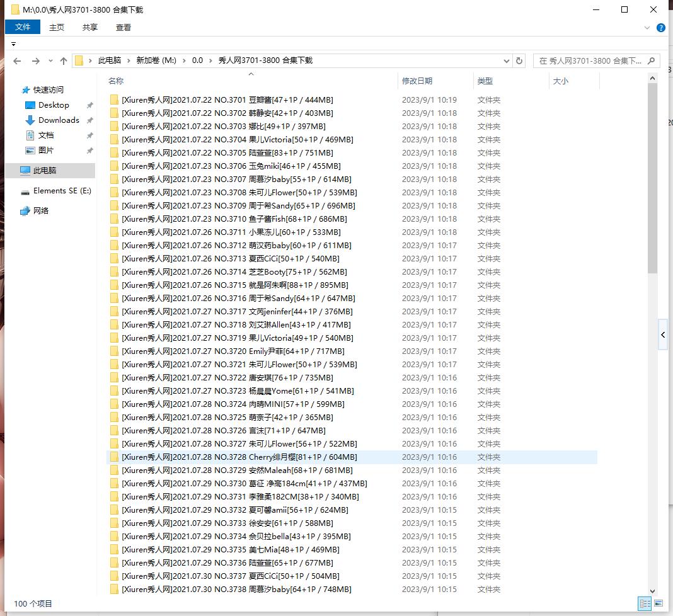Sort by the 大小 column header
Viewport: 673px width, 616px height.
pyautogui.click(x=574, y=81)
